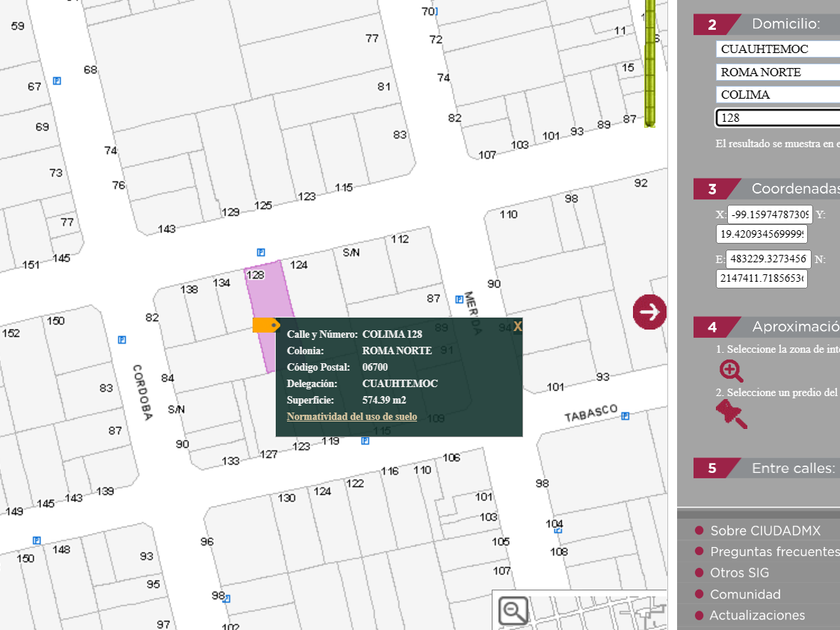Image resolution: width=840 pixels, height=630 pixels.
Task: Click the blue marker beside TABASCO label
Action: (x=627, y=410)
